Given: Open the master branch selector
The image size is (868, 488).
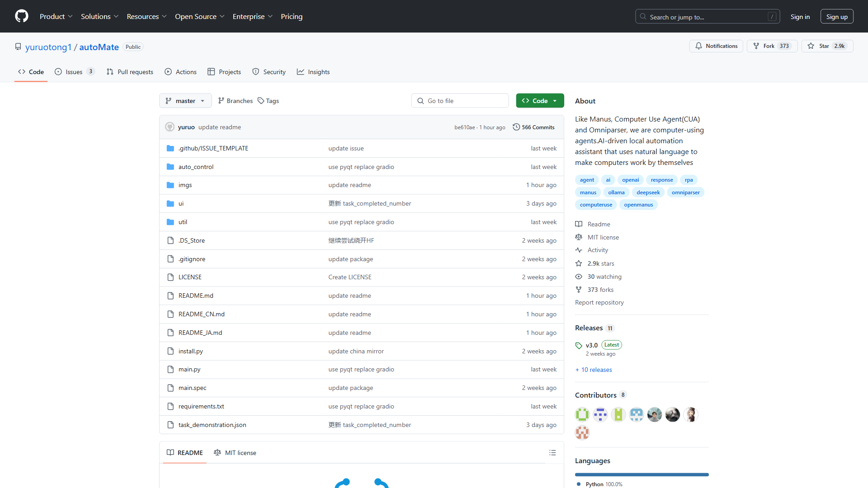Looking at the screenshot, I should (x=185, y=101).
